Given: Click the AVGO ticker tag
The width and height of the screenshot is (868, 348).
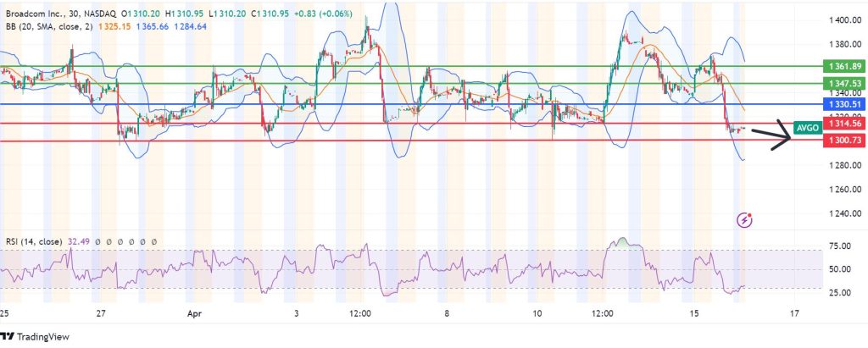Looking at the screenshot, I should pyautogui.click(x=807, y=128).
